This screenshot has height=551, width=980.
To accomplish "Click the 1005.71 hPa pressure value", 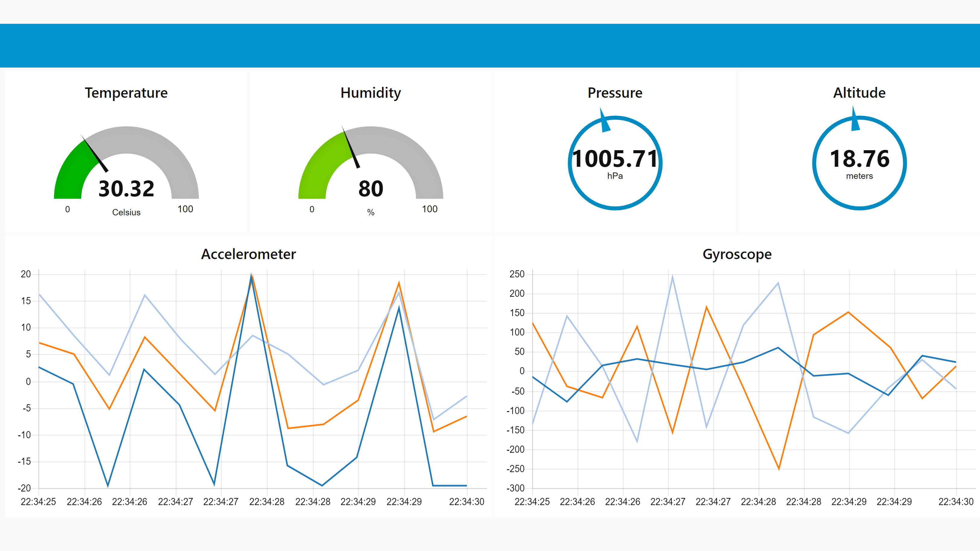I will [x=615, y=159].
